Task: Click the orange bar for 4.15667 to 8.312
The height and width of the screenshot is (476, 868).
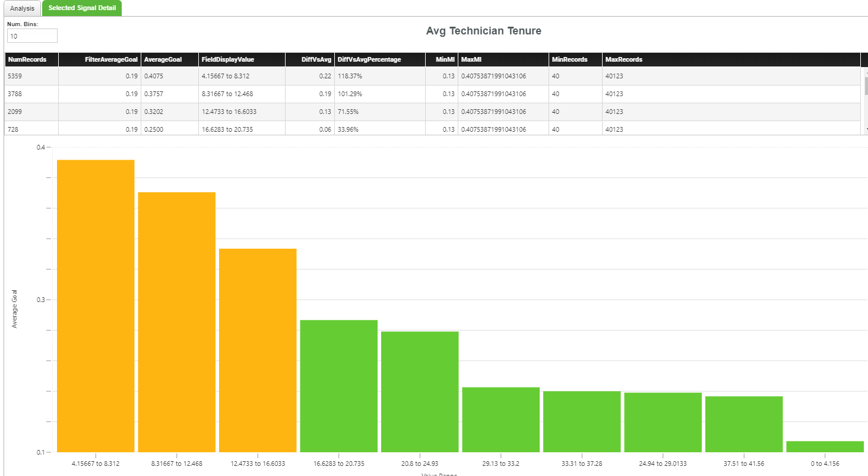Action: [96, 306]
